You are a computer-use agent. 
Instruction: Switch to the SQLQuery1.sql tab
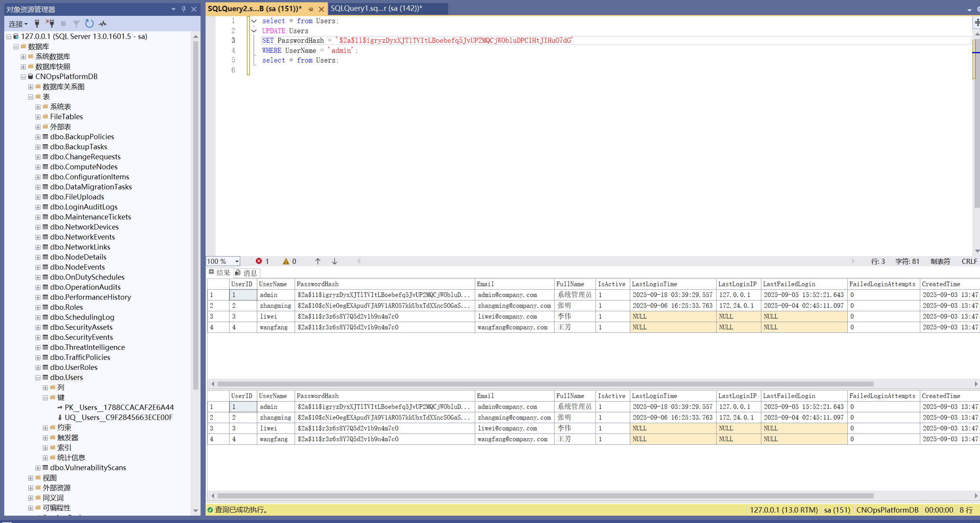[376, 8]
